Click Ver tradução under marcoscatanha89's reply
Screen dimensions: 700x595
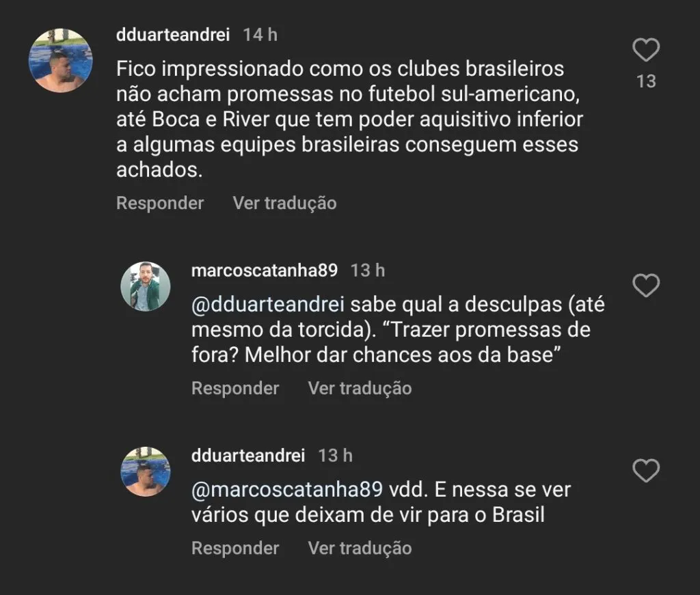click(x=360, y=389)
